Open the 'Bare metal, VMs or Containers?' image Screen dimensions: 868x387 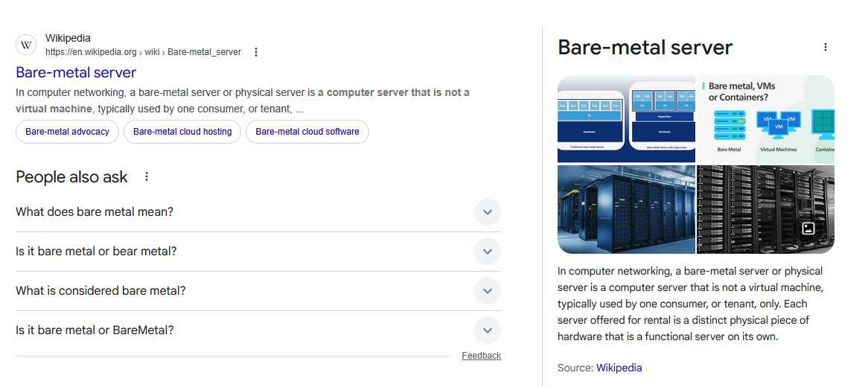(765, 119)
